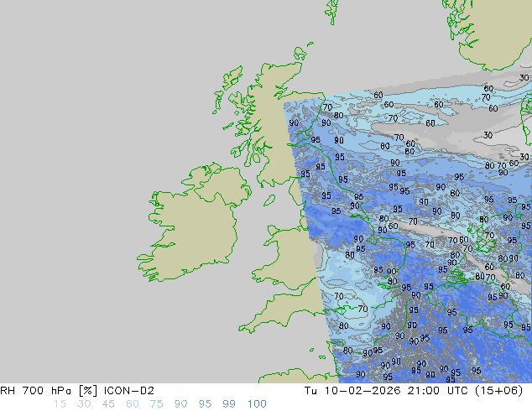Screen dimensions: 532x411
Task: Click the 'ICON-D2' model name
Action: (129, 391)
